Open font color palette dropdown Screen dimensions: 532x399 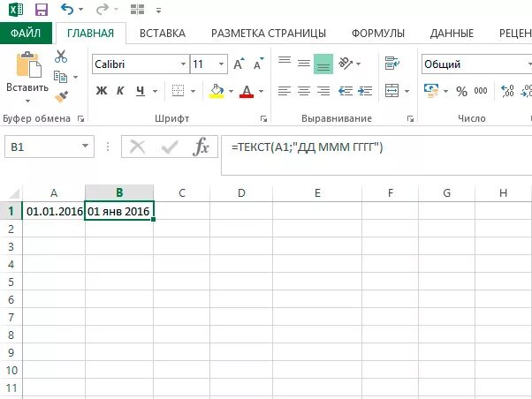point(261,91)
